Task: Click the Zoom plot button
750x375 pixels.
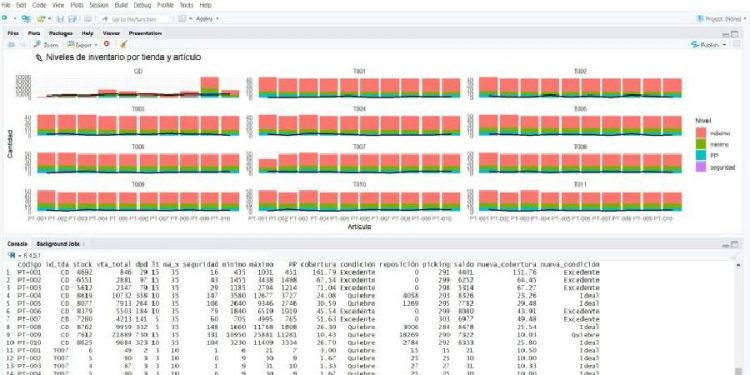Action: click(46, 44)
